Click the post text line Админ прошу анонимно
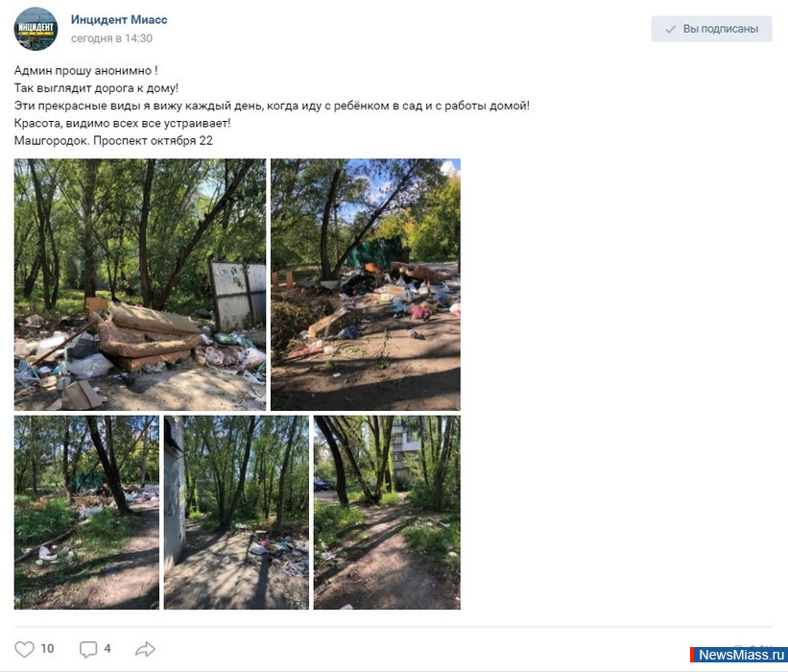The image size is (788, 672). pyautogui.click(x=86, y=71)
